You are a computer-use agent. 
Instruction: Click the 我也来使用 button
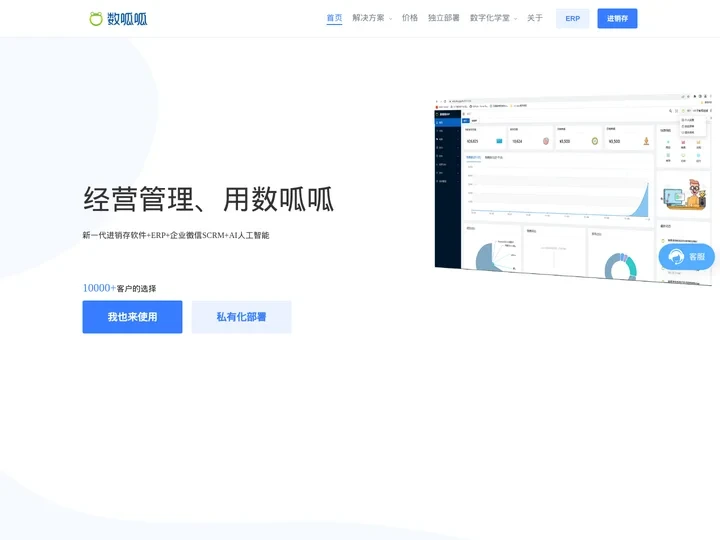132,317
